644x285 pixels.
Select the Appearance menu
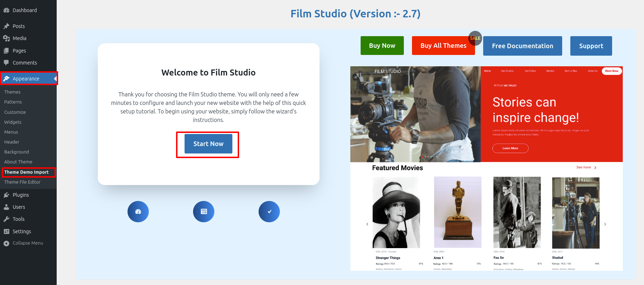[28, 79]
